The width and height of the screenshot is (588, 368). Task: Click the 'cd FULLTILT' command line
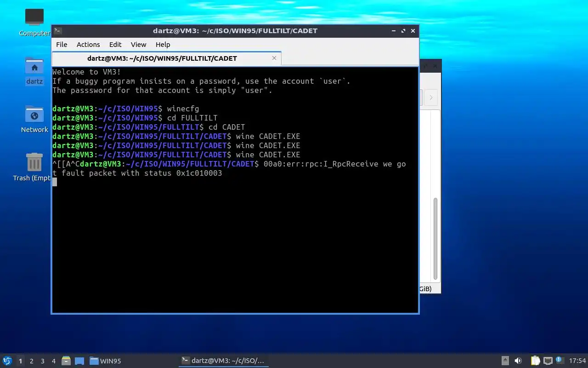135,118
